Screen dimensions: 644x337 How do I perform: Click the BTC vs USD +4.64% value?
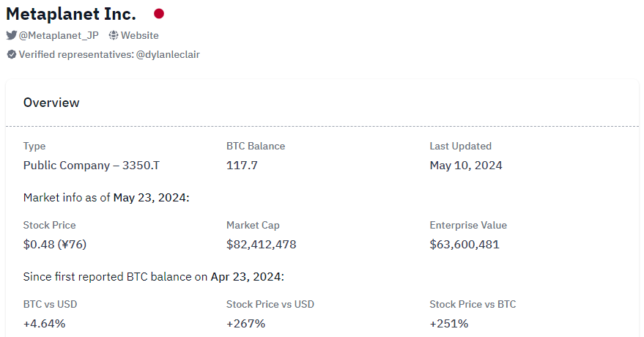(44, 323)
